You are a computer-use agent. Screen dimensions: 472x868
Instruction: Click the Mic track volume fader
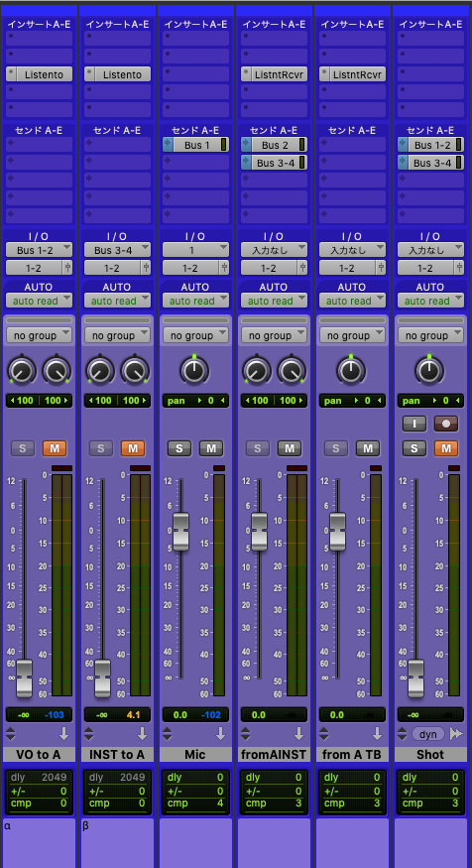180,532
